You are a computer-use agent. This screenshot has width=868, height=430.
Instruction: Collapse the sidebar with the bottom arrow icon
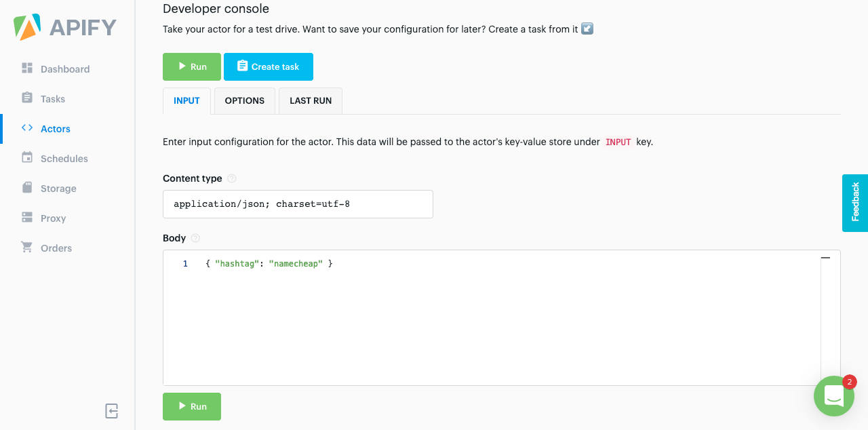(x=112, y=410)
